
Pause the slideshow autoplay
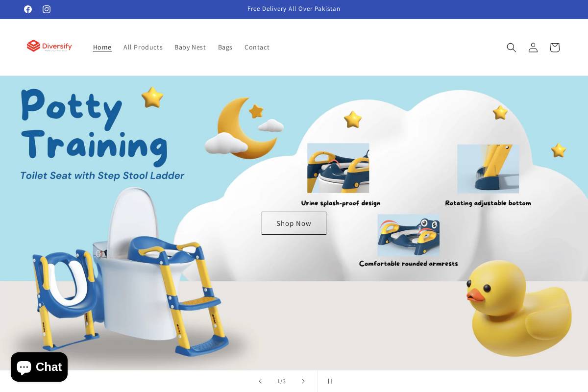[330, 381]
